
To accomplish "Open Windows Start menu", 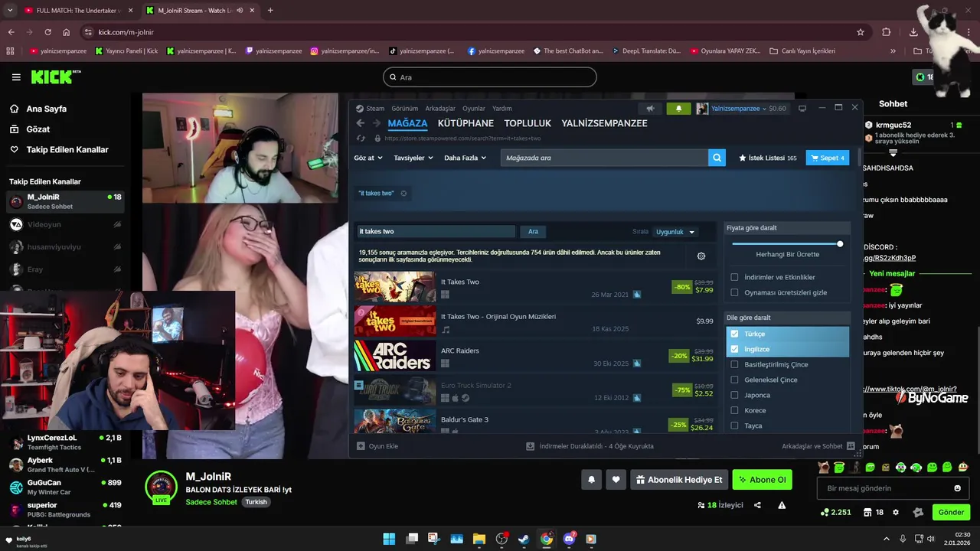I will tap(389, 539).
